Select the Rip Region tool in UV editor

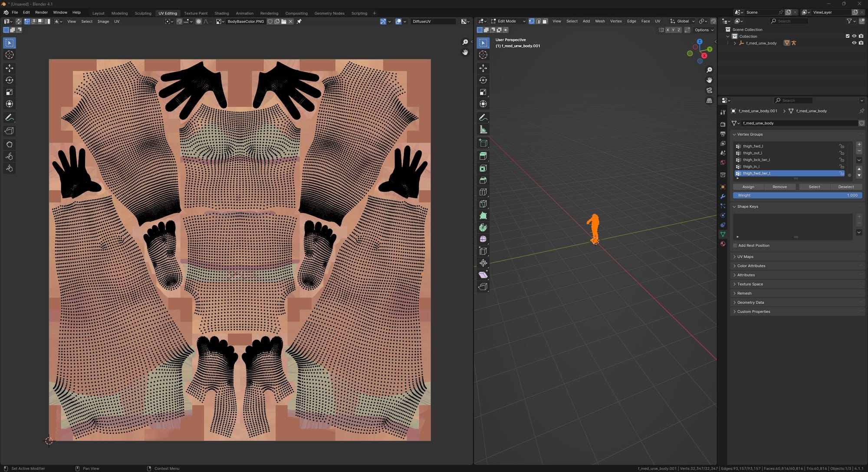(x=9, y=131)
